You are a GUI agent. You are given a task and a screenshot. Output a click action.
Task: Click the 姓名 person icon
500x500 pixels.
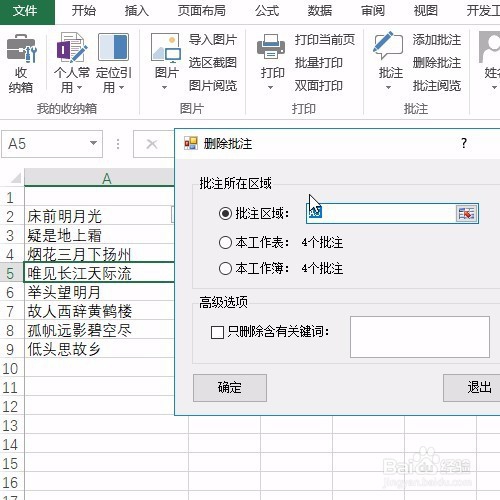(x=489, y=47)
